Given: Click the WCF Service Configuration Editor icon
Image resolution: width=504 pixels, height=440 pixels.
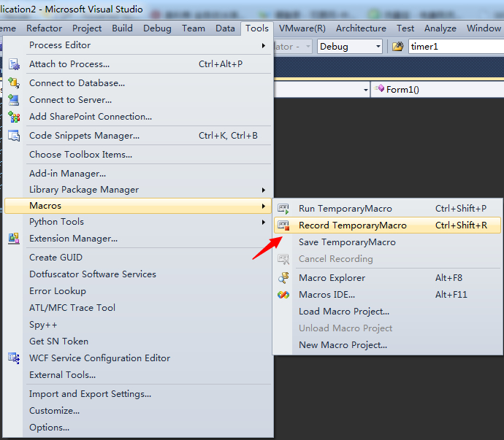Looking at the screenshot, I should 14,358.
